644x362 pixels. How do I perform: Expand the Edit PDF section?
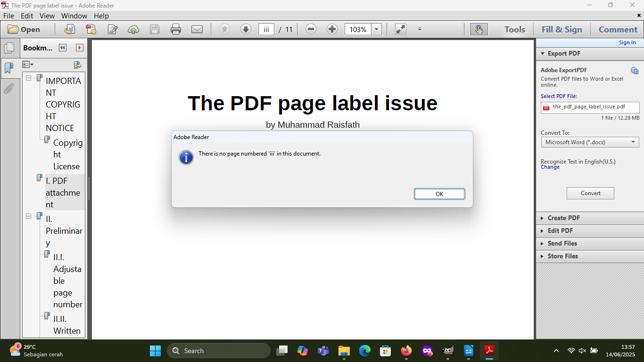[589, 230]
